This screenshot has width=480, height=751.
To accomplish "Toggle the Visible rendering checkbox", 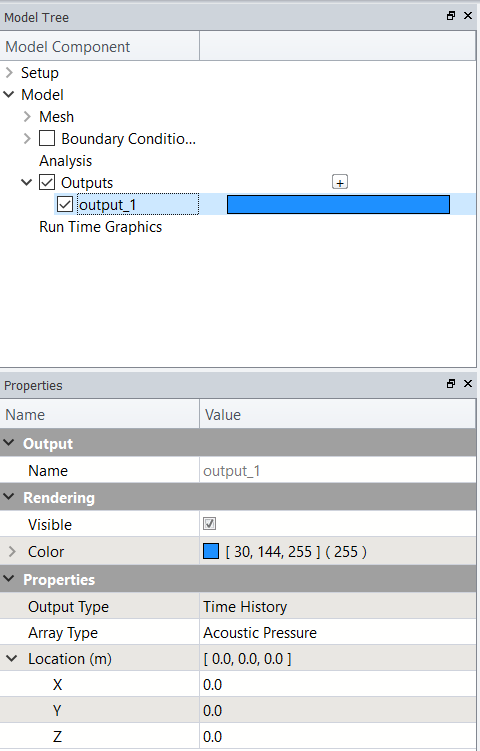I will coord(209,523).
